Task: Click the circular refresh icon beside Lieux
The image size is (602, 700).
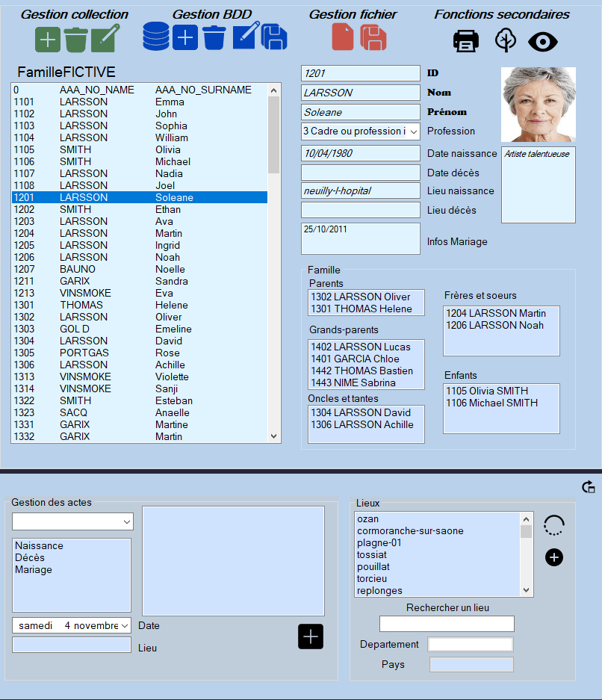Action: tap(553, 526)
